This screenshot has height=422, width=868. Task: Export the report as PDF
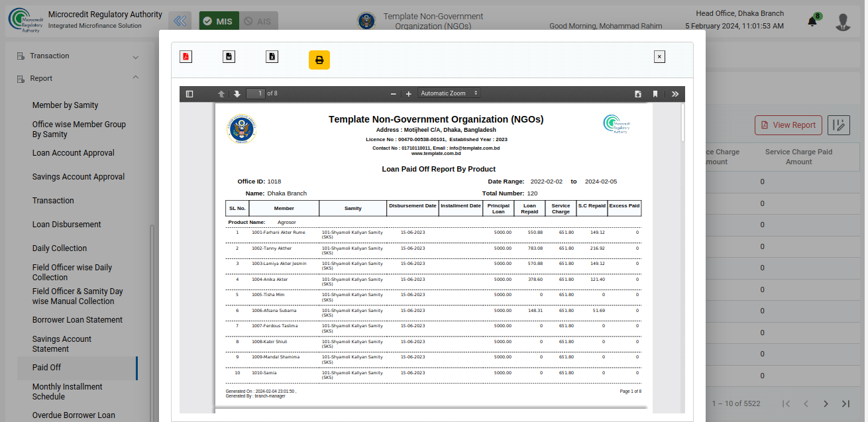pos(186,56)
